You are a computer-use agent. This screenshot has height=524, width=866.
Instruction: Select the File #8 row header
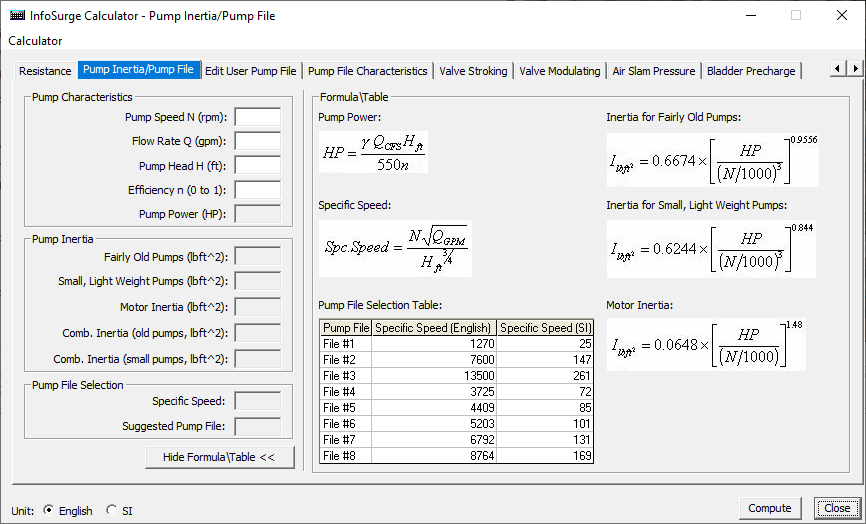[x=346, y=456]
